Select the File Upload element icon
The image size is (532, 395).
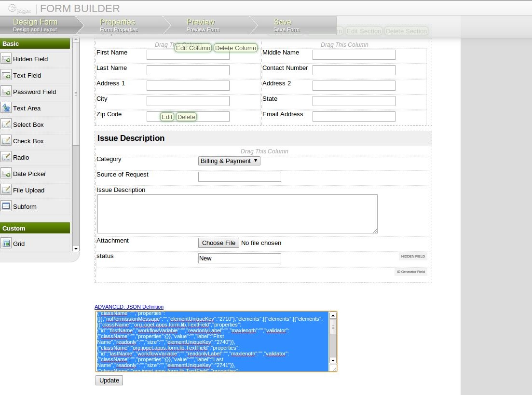6,191
